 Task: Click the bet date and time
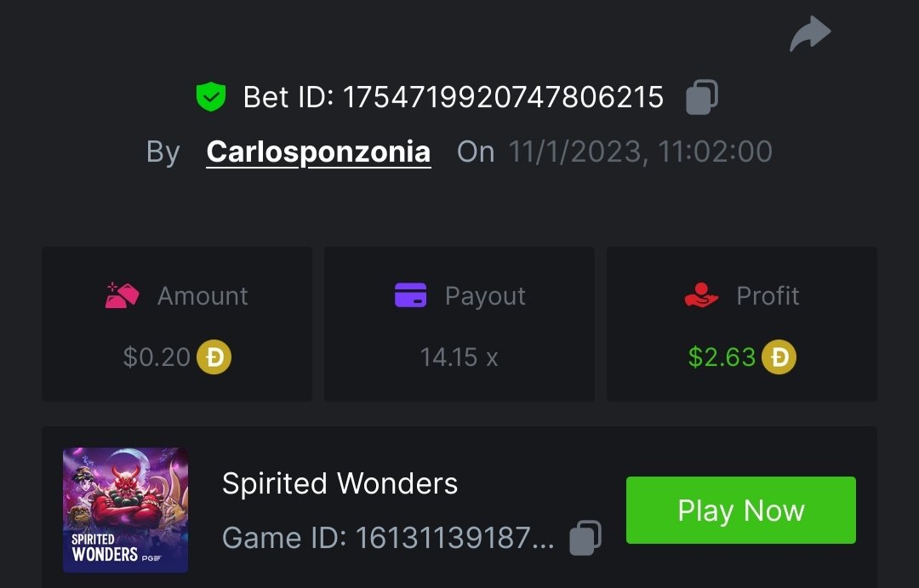[x=640, y=151]
